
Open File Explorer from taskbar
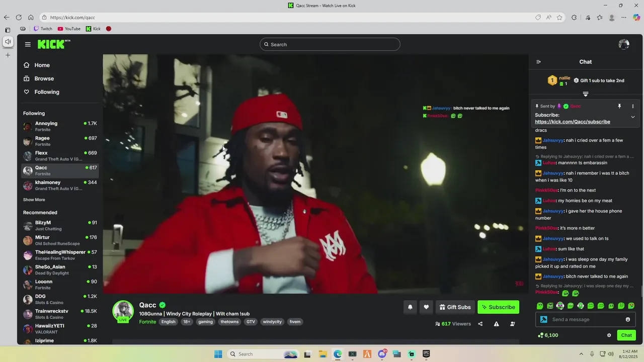tap(323, 354)
